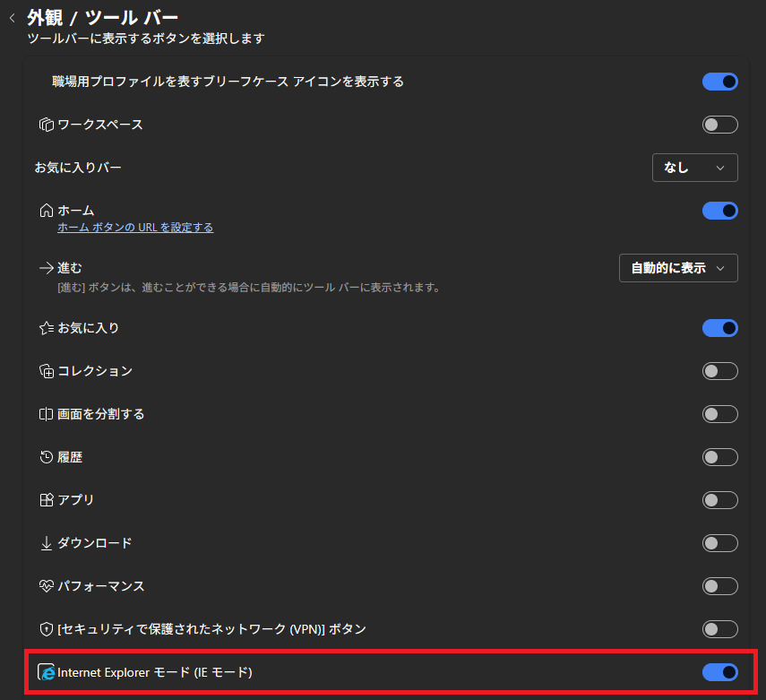The image size is (766, 700).
Task: Open the お気に入りバー dropdown showing なし
Action: 694,168
